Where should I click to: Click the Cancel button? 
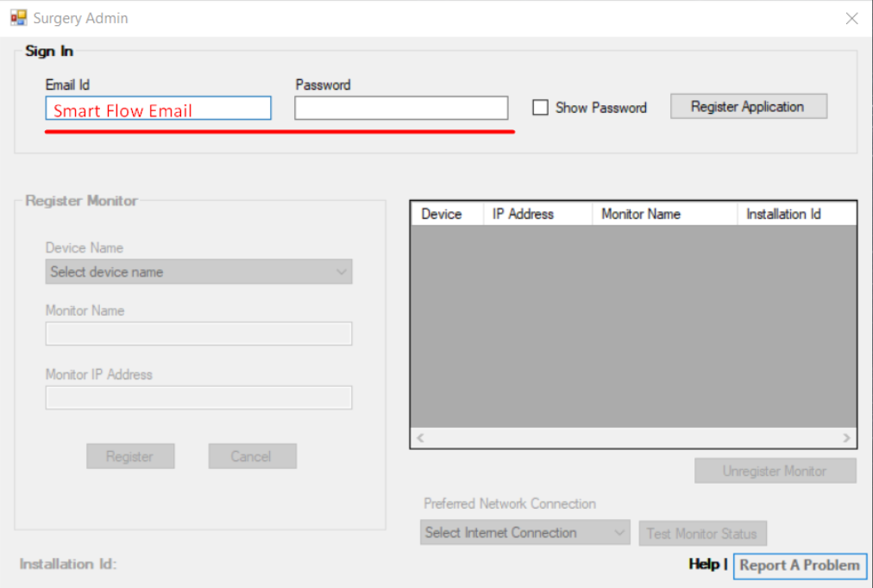click(x=252, y=456)
